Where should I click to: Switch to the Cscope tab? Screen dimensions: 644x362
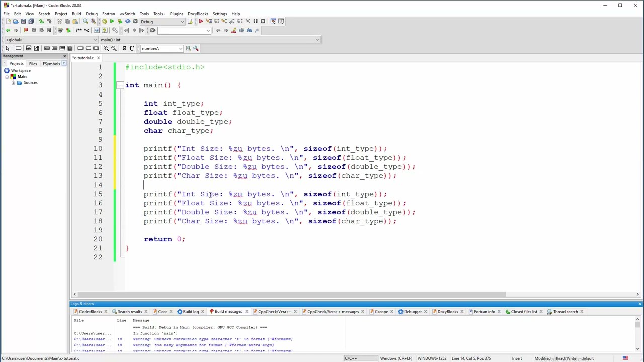tap(381, 312)
